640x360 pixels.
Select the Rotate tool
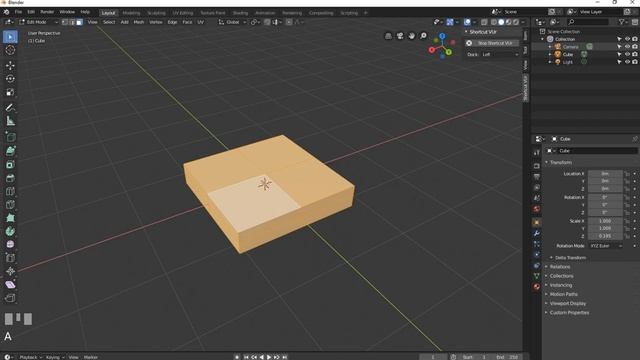10,79
